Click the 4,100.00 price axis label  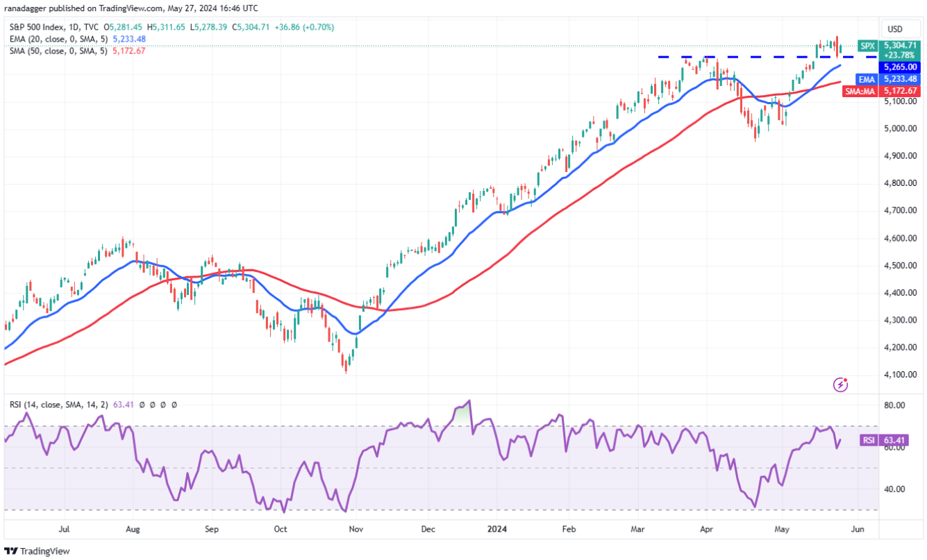(x=900, y=375)
